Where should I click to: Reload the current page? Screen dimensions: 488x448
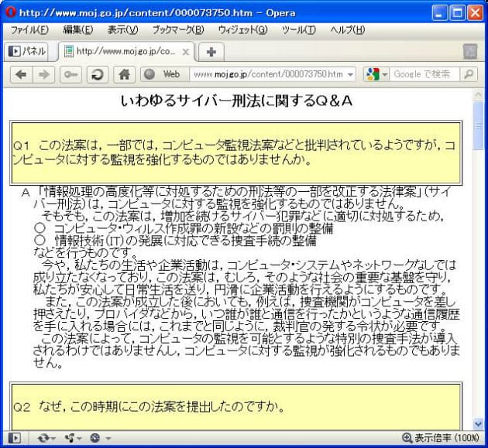[97, 74]
